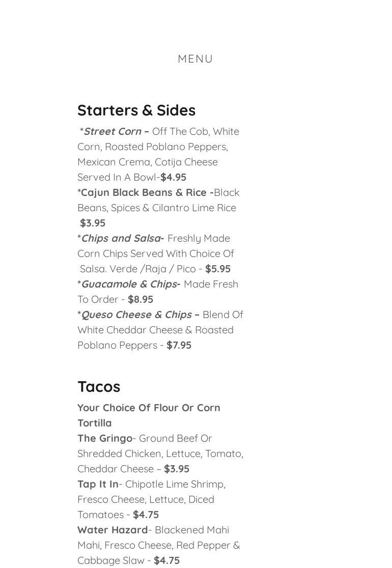Click the $4.75 price for Tap It In
This screenshot has height=568, width=392.
point(146,515)
